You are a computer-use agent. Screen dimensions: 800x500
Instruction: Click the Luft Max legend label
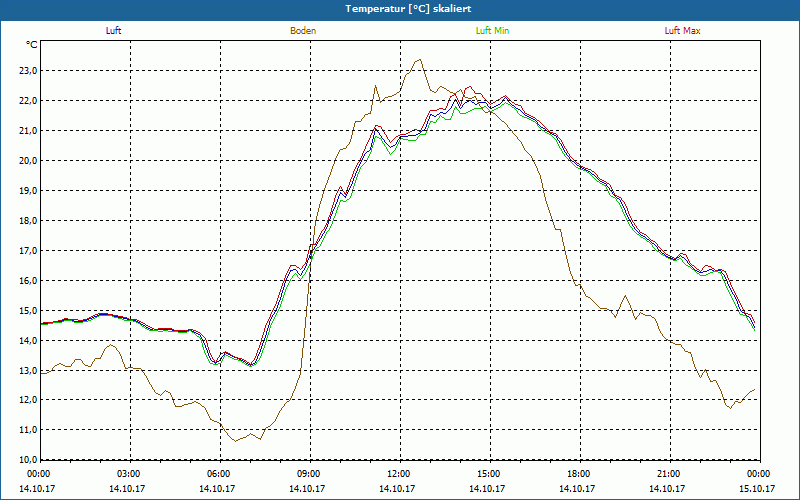coord(682,31)
